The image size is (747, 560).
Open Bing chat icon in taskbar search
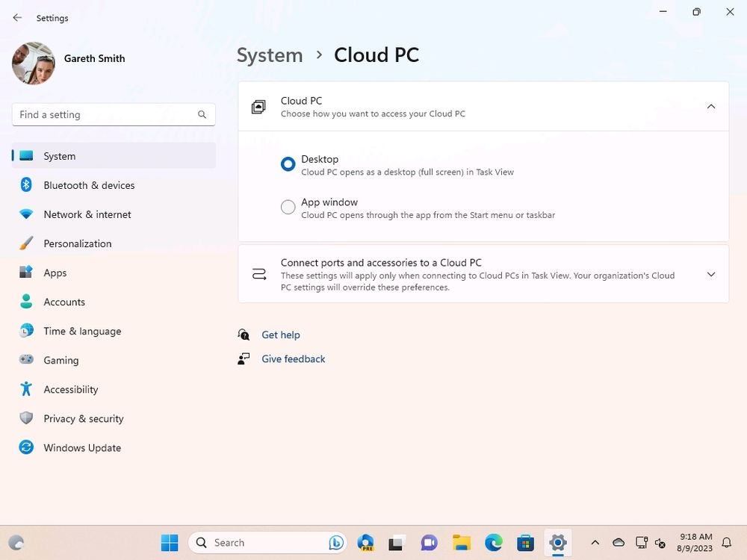[335, 543]
